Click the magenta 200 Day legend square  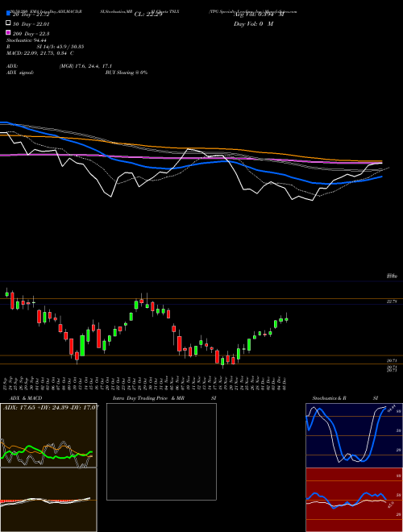pos(9,33)
